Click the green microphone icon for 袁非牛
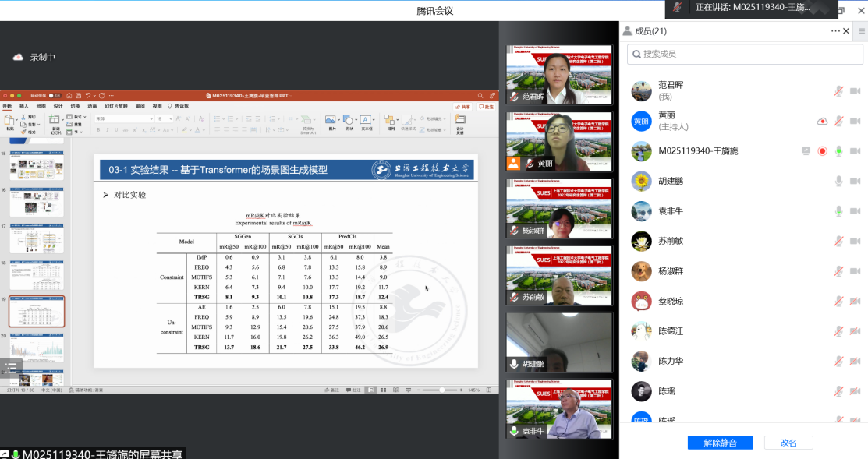868x459 pixels. coord(838,211)
